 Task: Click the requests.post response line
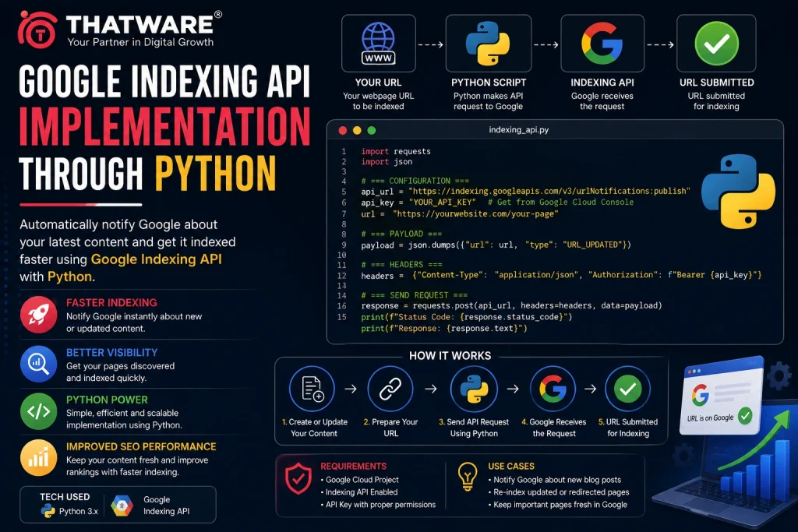click(x=511, y=305)
